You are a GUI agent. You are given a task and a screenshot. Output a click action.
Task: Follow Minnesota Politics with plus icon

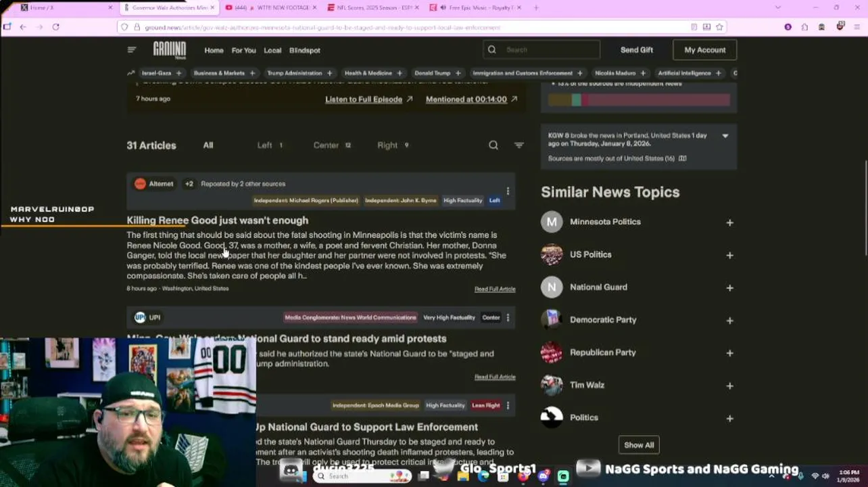tap(729, 223)
